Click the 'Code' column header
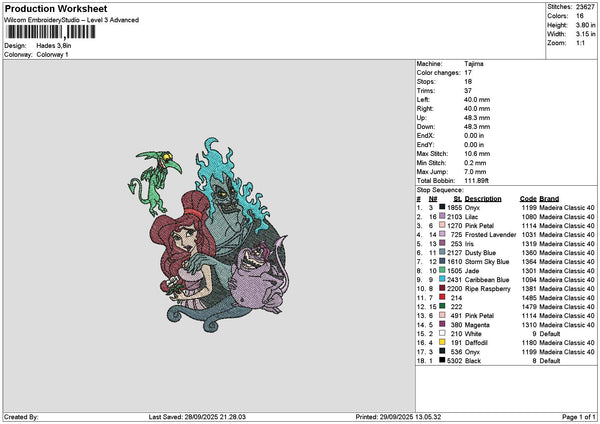Viewport: 600px width, 424px height. (528, 199)
